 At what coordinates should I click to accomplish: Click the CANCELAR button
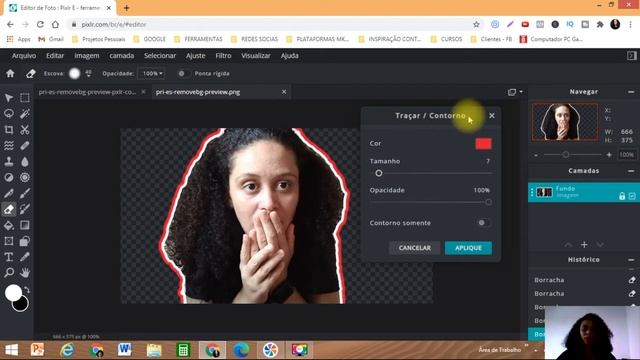click(x=414, y=248)
